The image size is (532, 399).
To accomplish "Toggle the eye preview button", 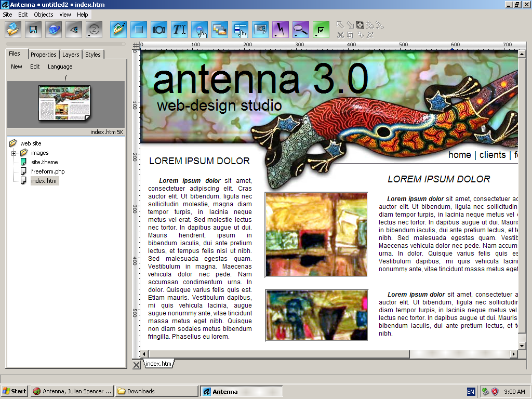I will 74,29.
